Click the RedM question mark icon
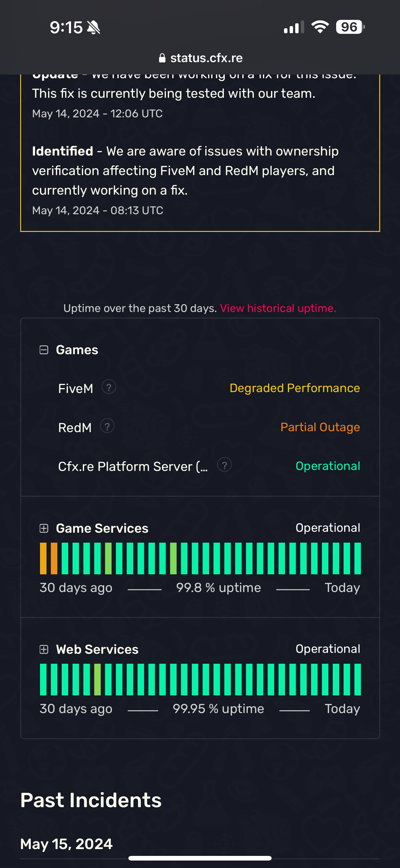 tap(107, 426)
